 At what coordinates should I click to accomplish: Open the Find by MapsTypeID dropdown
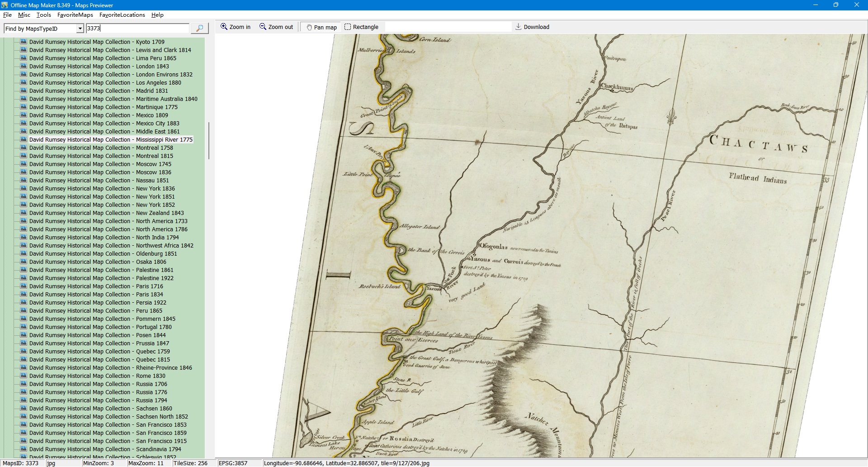coord(80,29)
